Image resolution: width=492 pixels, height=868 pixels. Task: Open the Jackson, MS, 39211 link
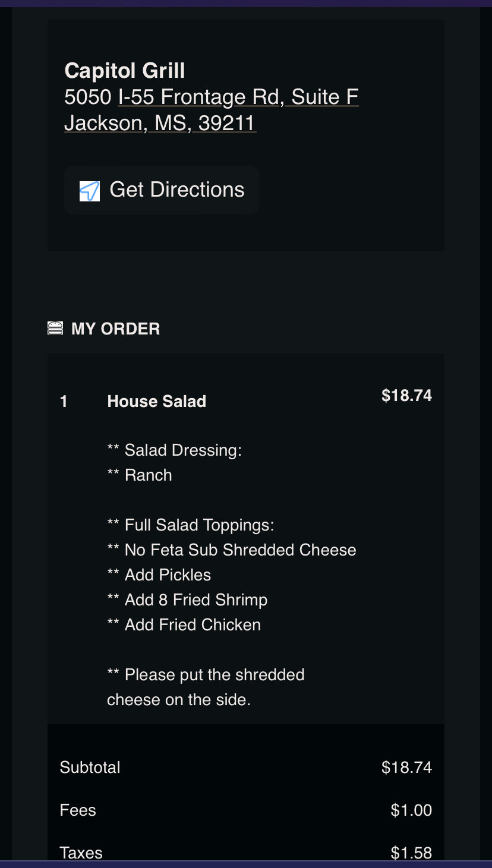click(160, 123)
